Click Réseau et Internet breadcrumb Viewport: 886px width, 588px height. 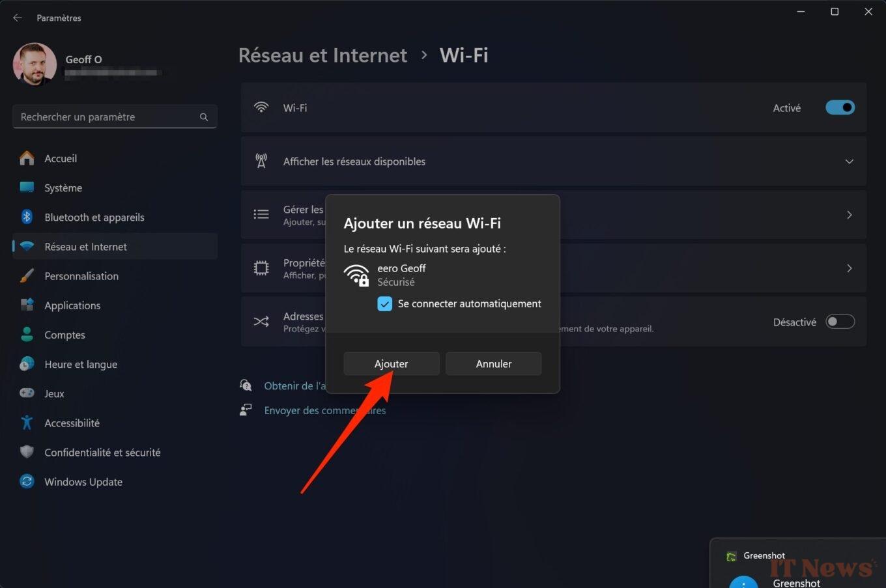[x=323, y=55]
